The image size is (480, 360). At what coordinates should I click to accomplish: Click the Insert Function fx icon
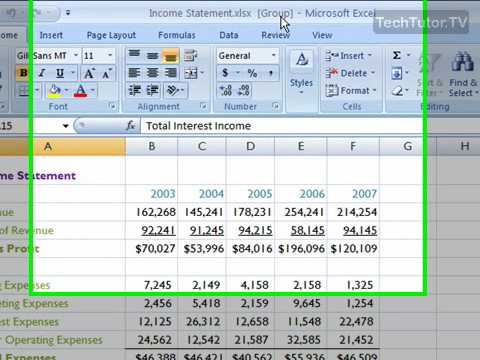coord(130,126)
